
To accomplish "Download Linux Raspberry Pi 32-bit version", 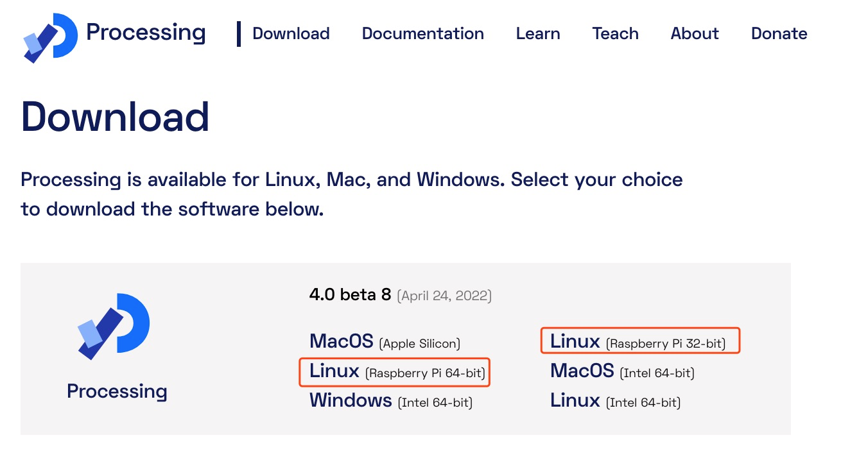I will pyautogui.click(x=638, y=341).
